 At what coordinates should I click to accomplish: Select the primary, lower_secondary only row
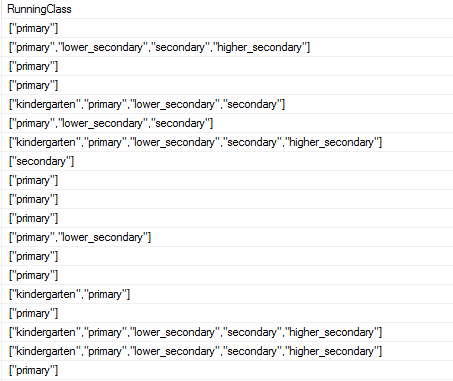pyautogui.click(x=227, y=237)
